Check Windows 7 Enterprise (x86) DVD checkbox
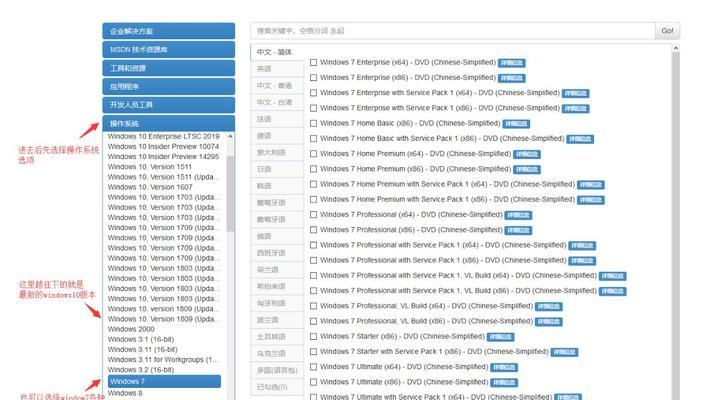702x400 pixels. (x=313, y=78)
